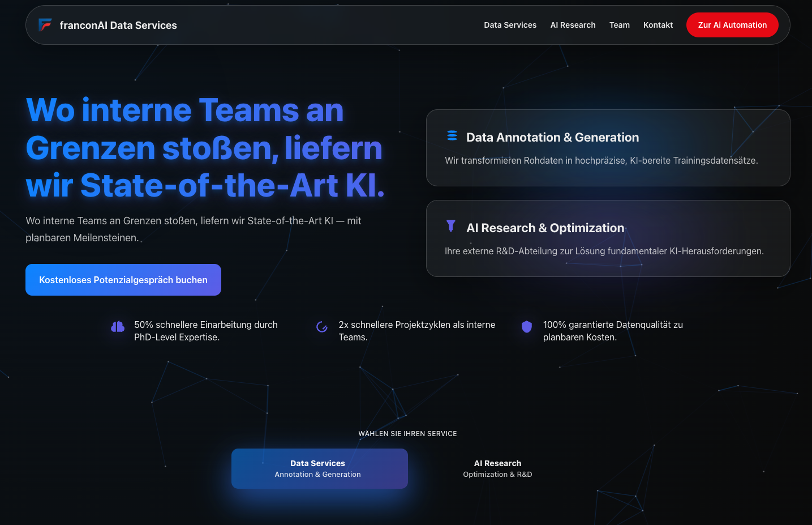Open Data Services in the top navigation
Screen dimensions: 812x525
[510, 25]
